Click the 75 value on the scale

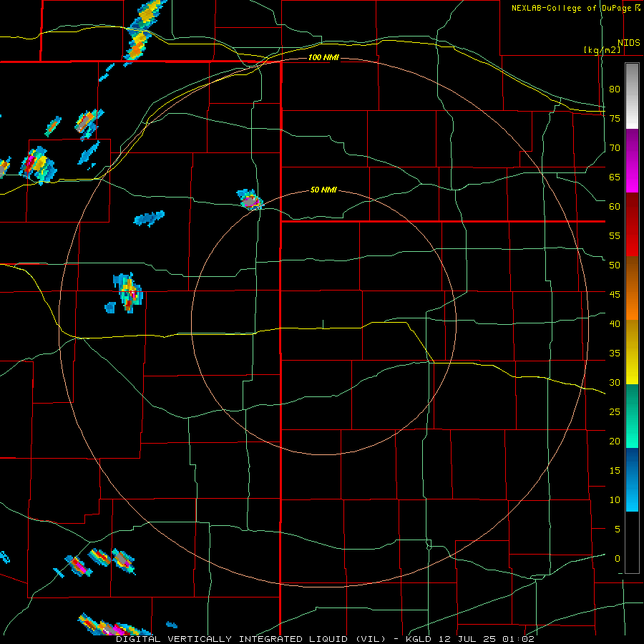pos(615,118)
